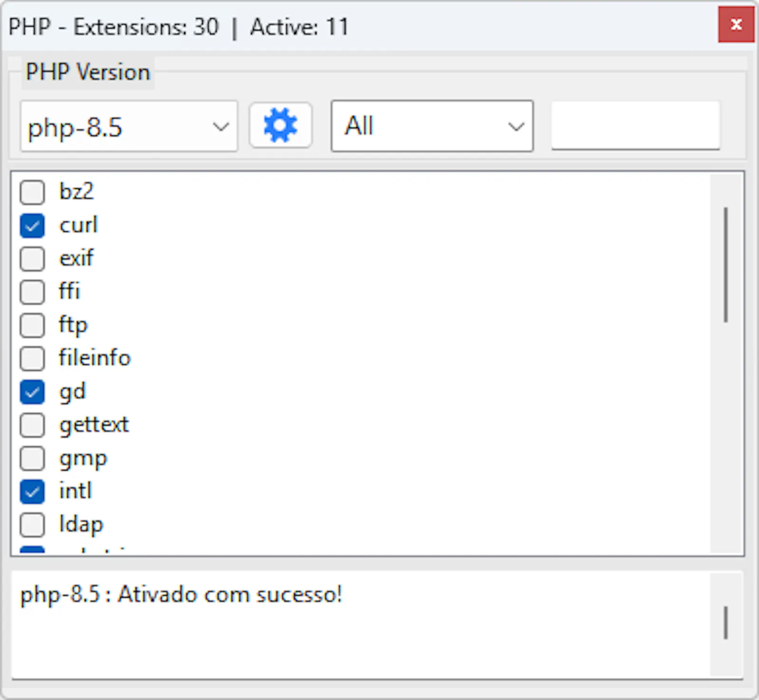Select the fileinfo label text
Screen dimensions: 759x700
[x=94, y=358]
